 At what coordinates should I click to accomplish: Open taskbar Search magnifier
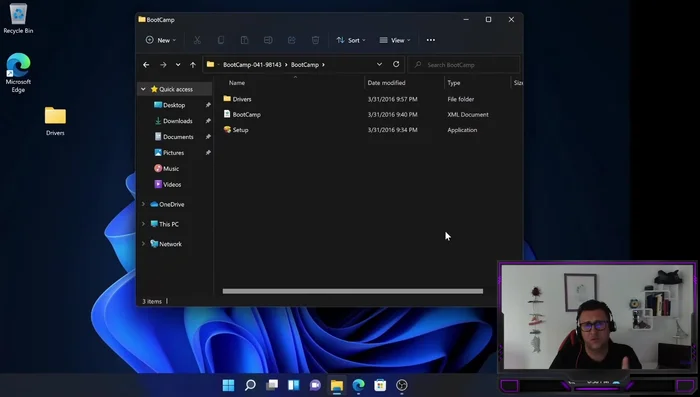(250, 385)
